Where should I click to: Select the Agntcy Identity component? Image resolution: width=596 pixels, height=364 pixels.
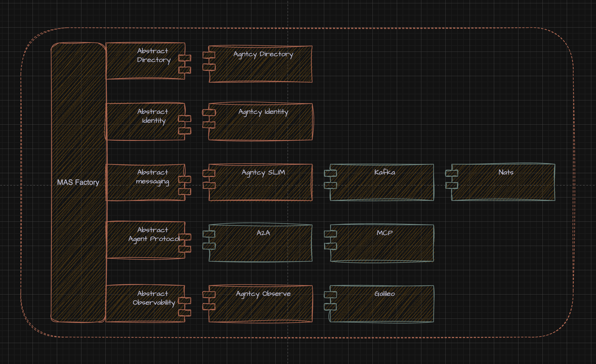tap(258, 122)
